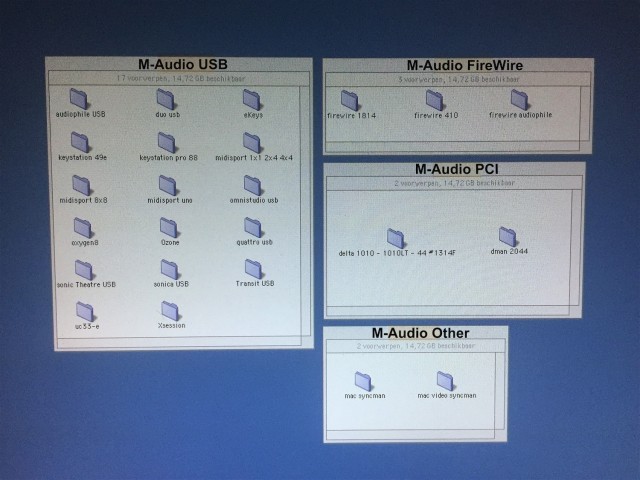Click the 'Xsession' folder name label
Screen dimensions: 640x480
(x=171, y=326)
